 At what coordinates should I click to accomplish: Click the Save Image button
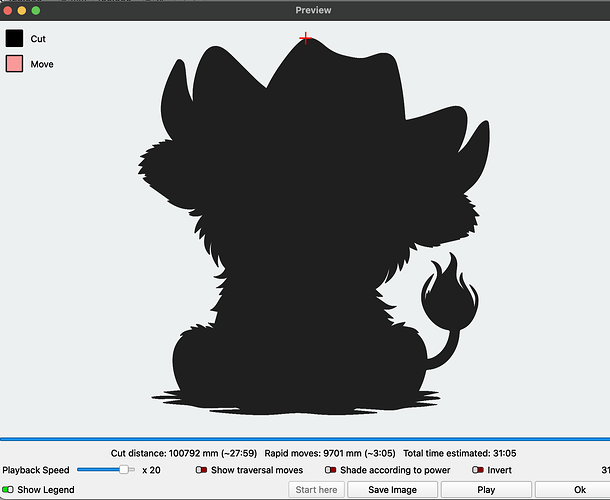[x=392, y=490]
